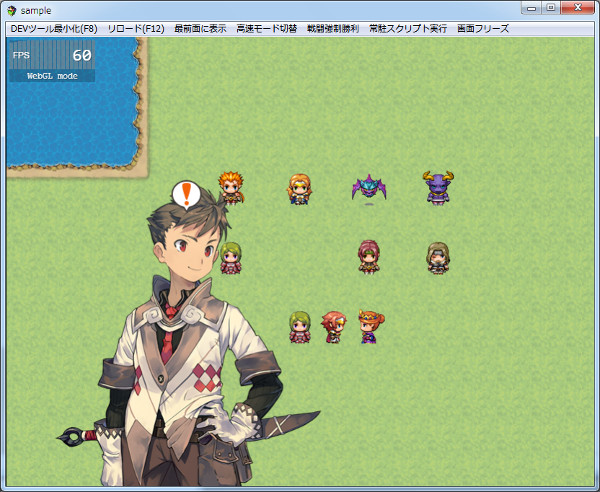
Task: Click the crowned princess sprite in bottom row
Action: [x=370, y=326]
